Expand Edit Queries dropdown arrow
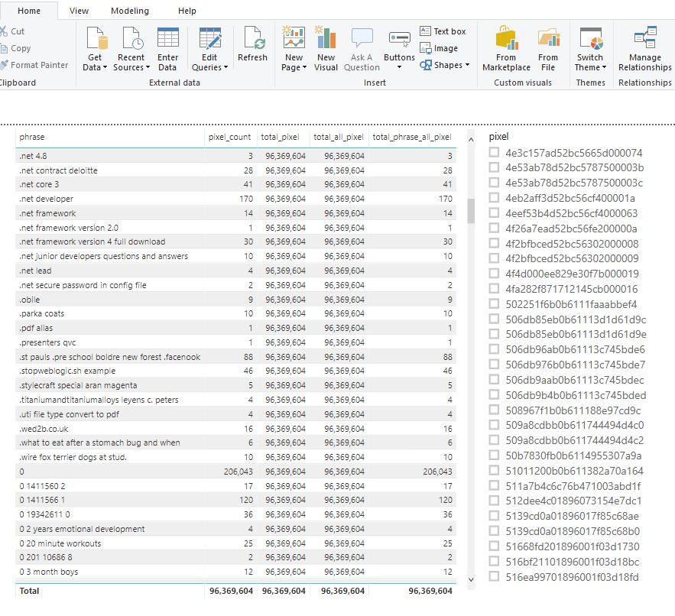This screenshot has height=616, width=675. pyautogui.click(x=226, y=67)
